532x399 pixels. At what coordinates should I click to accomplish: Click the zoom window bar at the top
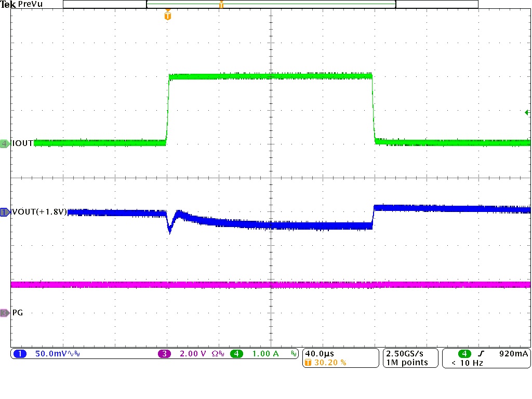point(270,5)
